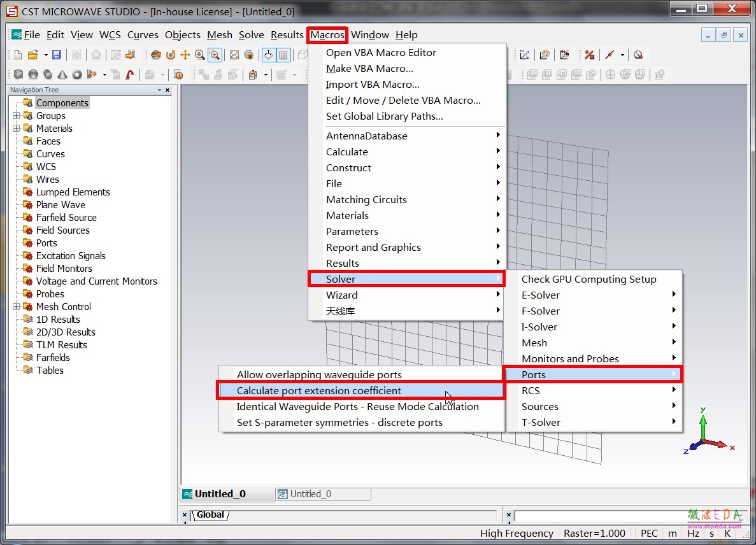Expand the T-Solver submenu

coord(594,422)
